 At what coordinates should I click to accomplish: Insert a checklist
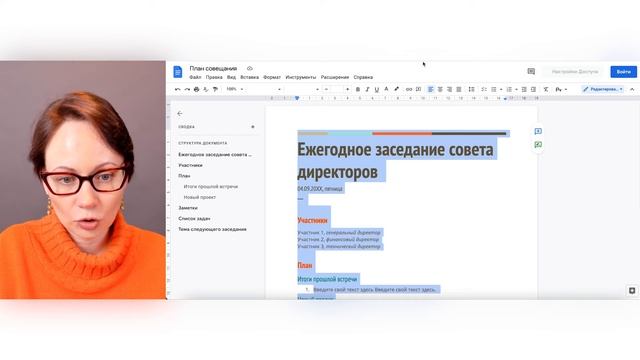(x=484, y=89)
